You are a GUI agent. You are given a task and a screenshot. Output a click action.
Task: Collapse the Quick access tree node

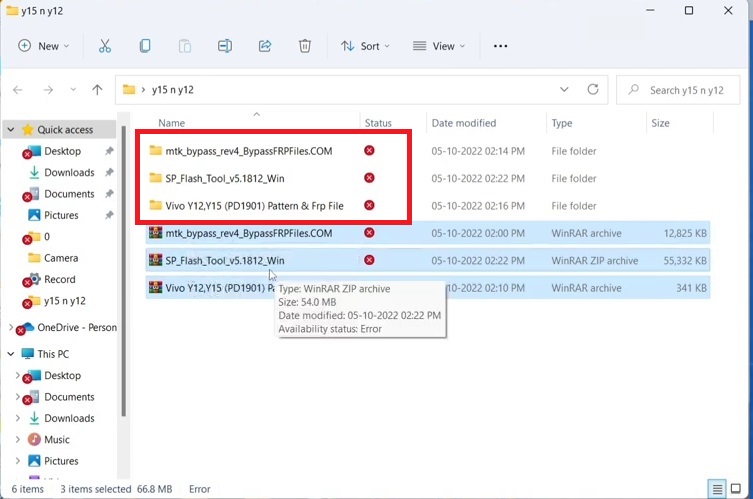(x=11, y=130)
